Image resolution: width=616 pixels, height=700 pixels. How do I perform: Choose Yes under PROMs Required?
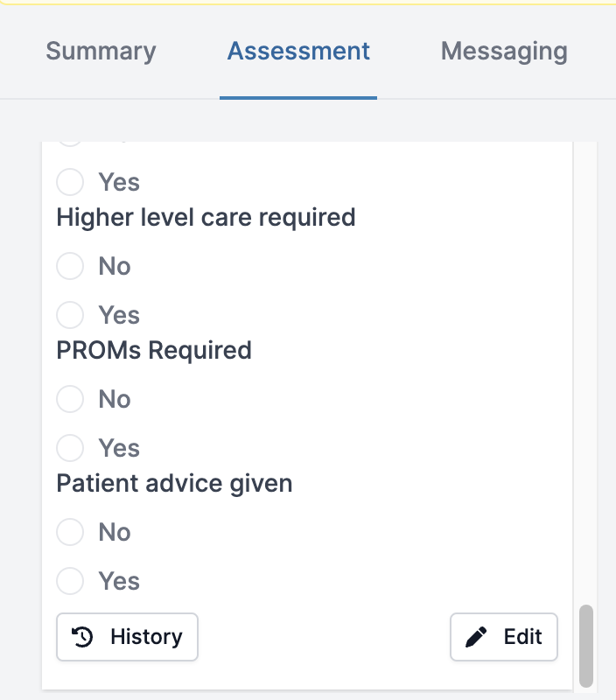pyautogui.click(x=70, y=448)
